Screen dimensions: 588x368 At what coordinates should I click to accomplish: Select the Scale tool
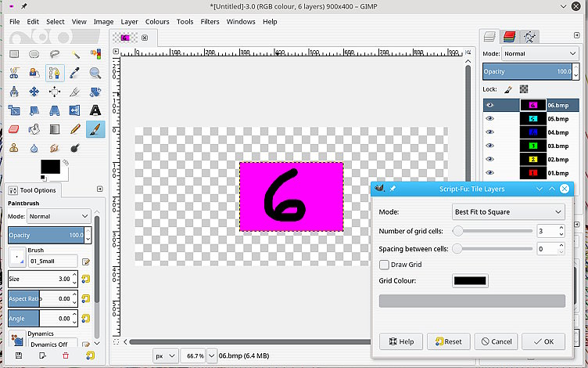pyautogui.click(x=14, y=110)
